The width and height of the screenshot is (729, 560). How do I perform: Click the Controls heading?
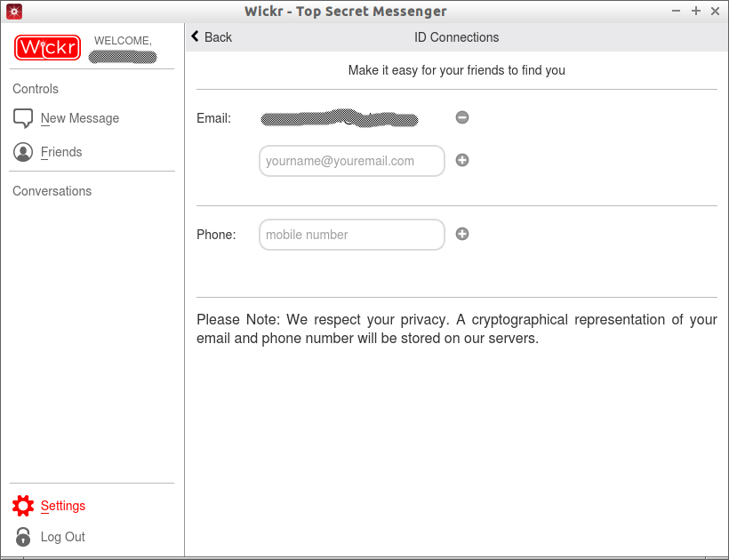click(x=36, y=89)
